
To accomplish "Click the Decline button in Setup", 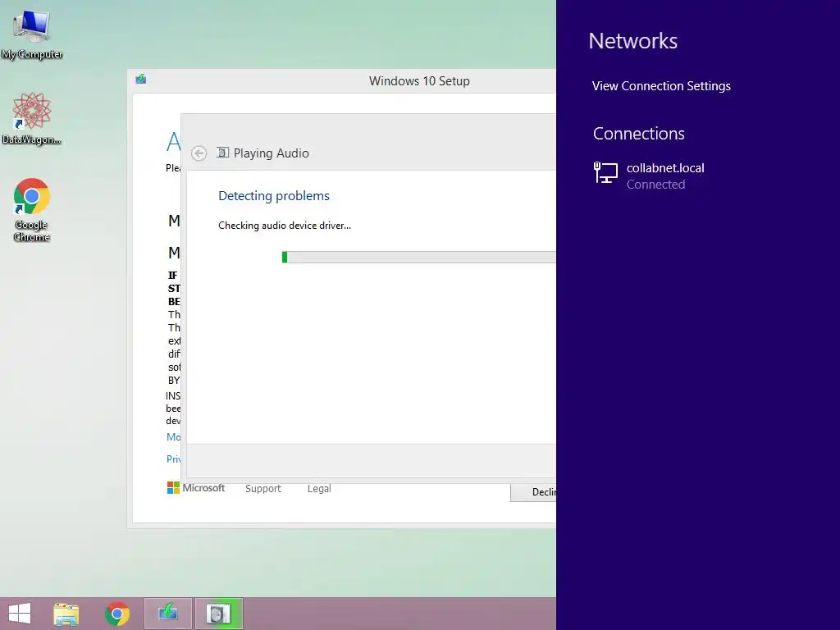I will pos(533,492).
